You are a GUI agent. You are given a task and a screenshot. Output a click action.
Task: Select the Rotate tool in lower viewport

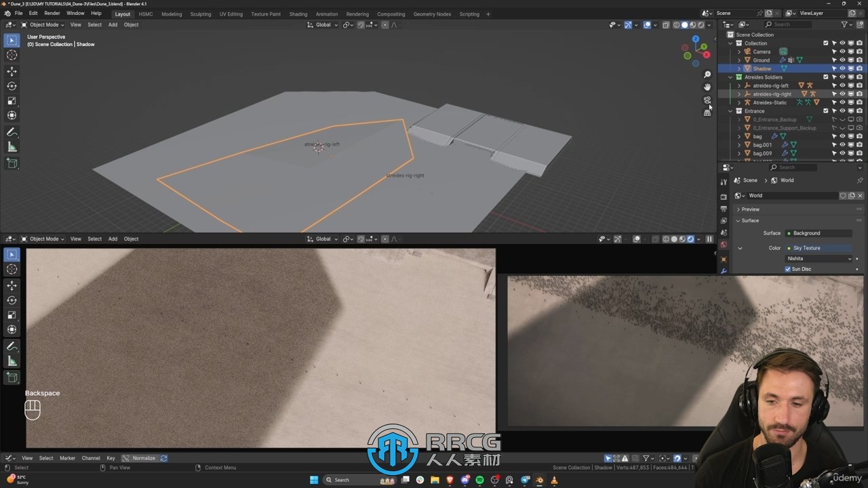(12, 300)
